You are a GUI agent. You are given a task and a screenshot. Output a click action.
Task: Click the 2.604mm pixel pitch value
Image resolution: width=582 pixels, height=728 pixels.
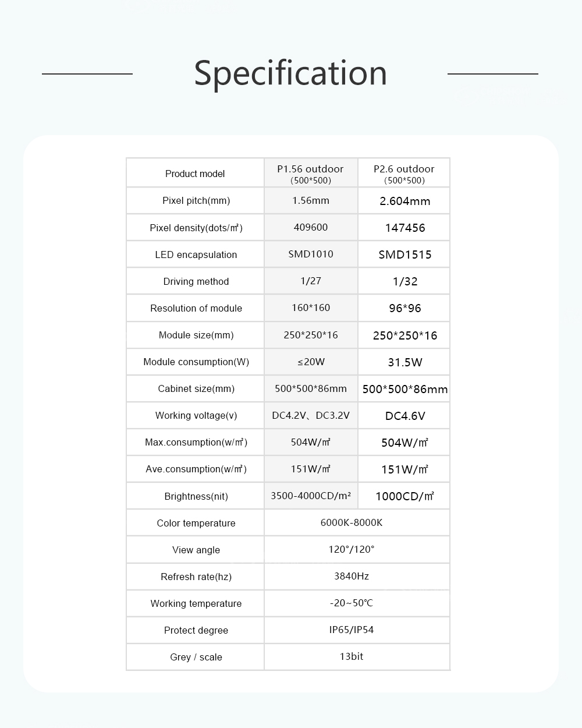(x=405, y=201)
